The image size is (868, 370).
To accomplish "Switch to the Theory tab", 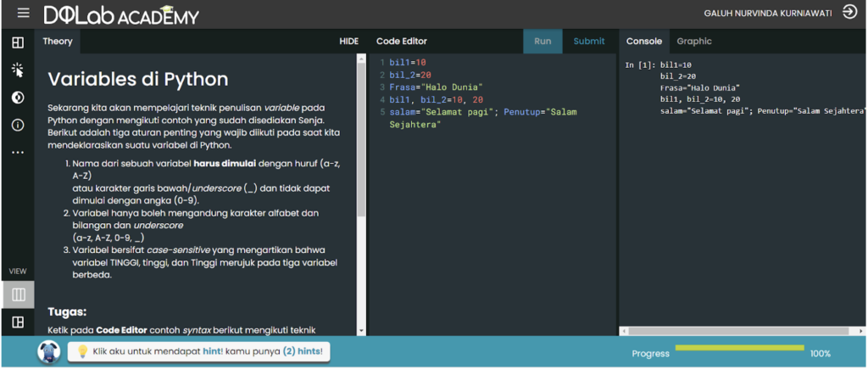I will click(58, 41).
